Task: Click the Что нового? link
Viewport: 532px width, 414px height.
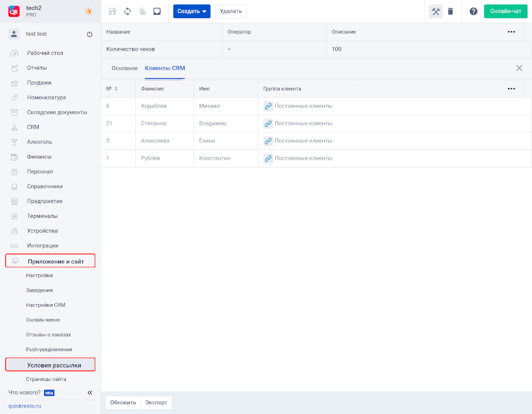Action: pyautogui.click(x=25, y=392)
